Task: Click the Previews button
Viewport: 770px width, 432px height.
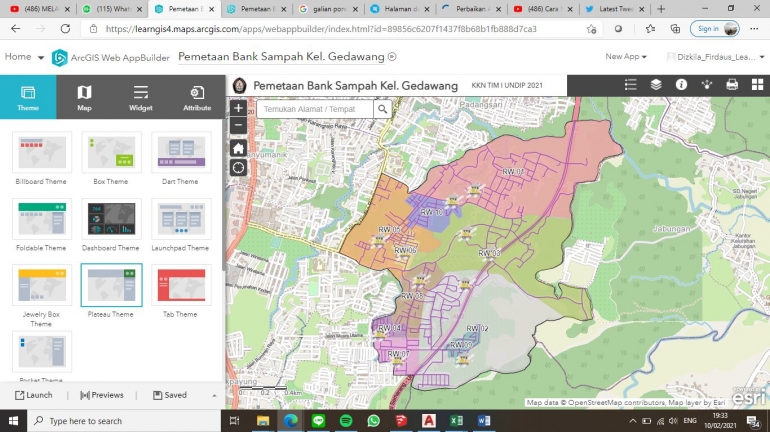Action: (x=102, y=395)
